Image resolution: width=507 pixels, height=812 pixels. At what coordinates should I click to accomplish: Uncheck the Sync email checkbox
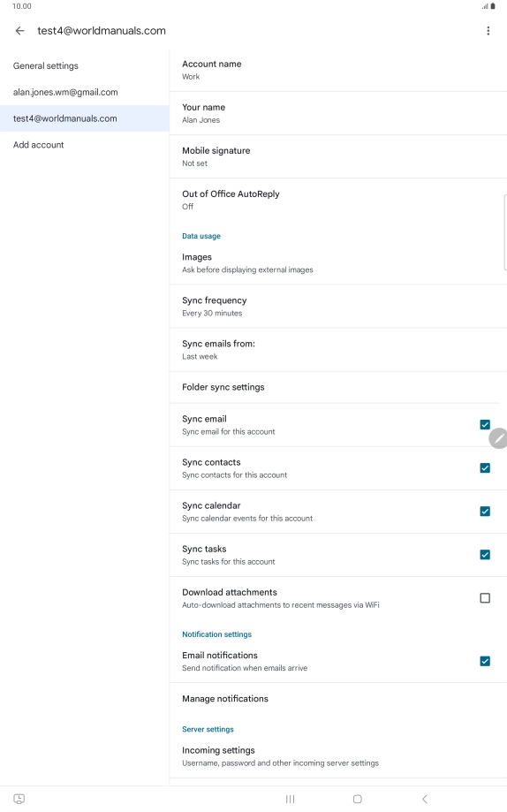[x=485, y=425]
